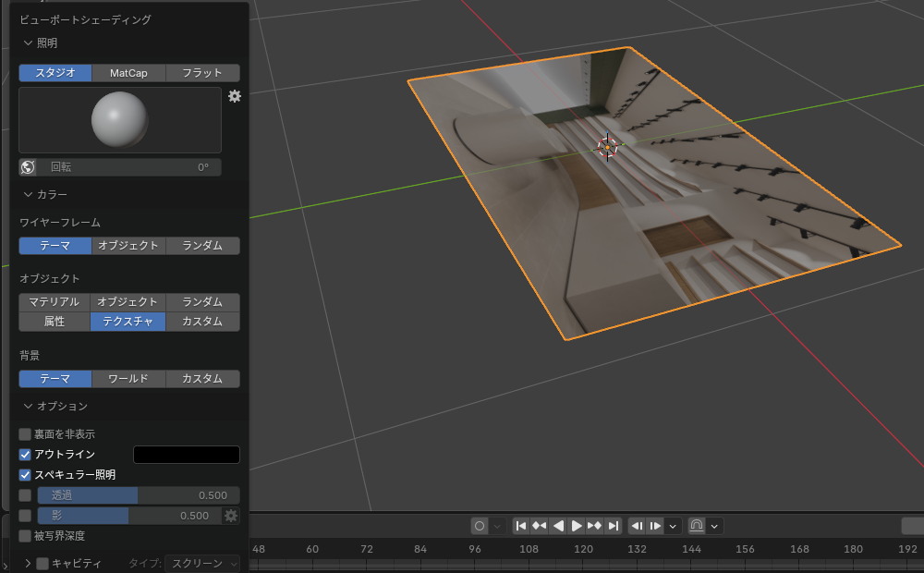Jump to the next keyframe
Viewport: 924px width, 573px height.
[x=594, y=526]
